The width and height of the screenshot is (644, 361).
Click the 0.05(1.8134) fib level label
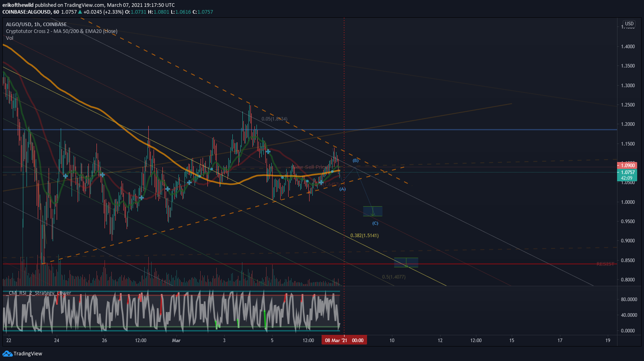[x=274, y=119]
